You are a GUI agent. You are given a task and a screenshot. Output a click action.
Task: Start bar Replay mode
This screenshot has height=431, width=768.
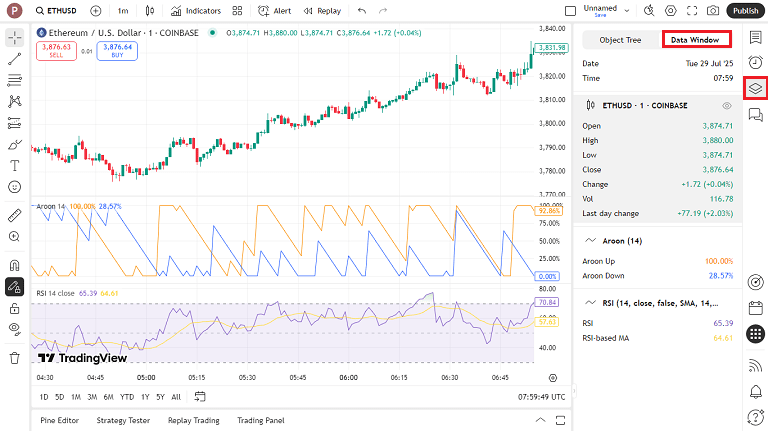pyautogui.click(x=321, y=11)
